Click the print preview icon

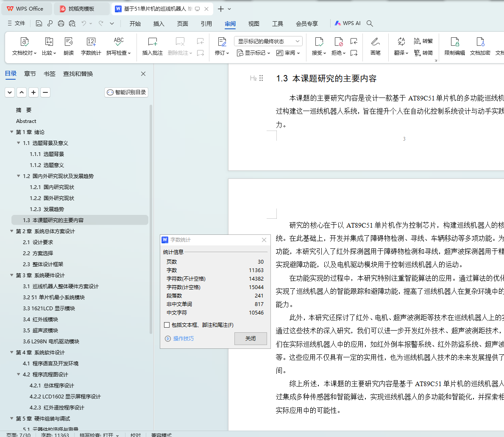click(x=72, y=23)
